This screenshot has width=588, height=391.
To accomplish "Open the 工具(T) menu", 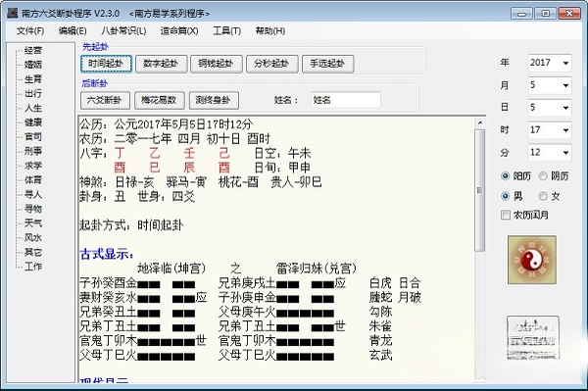I will [227, 30].
